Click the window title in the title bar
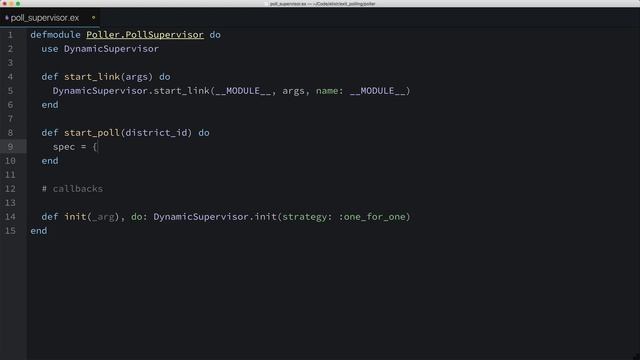The width and height of the screenshot is (640, 360). [322, 4]
